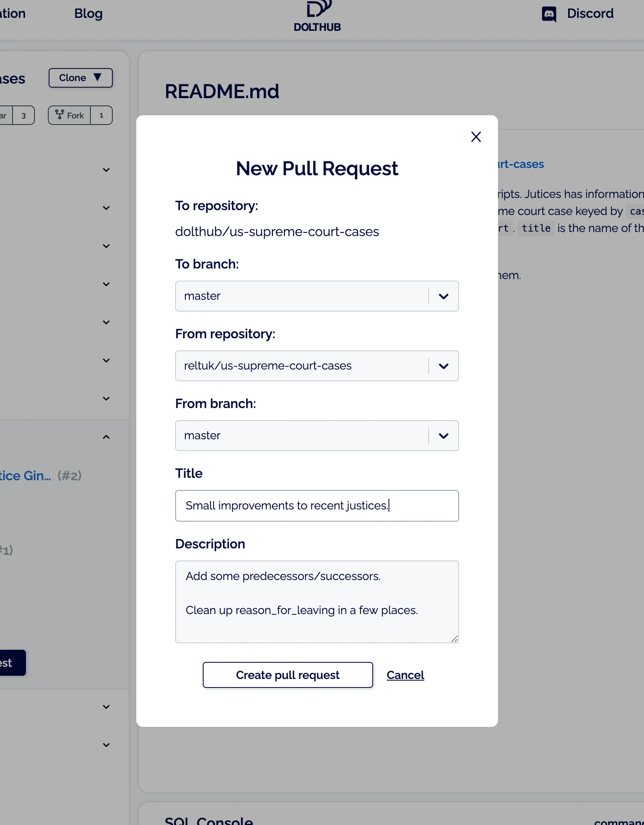Open the Clone dropdown

tap(80, 77)
